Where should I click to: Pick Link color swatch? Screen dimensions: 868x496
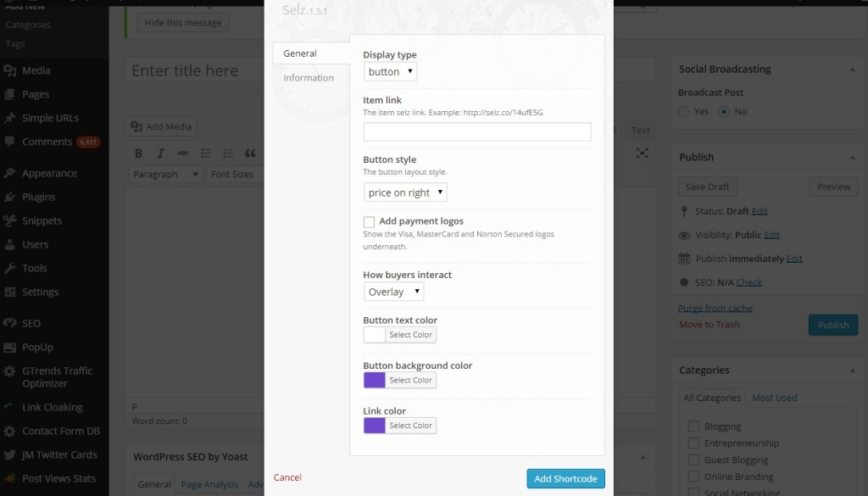click(x=374, y=426)
